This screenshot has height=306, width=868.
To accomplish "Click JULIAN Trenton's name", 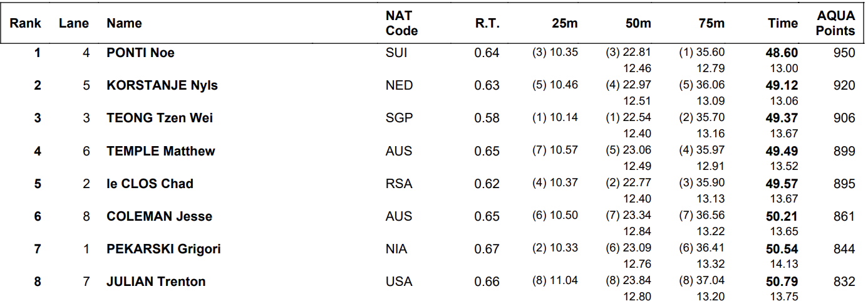I will click(x=156, y=282).
